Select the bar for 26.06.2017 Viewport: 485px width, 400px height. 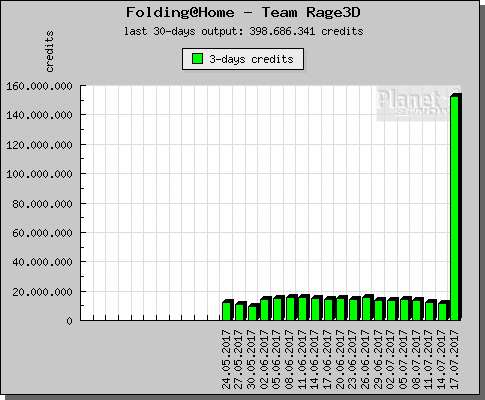point(368,307)
